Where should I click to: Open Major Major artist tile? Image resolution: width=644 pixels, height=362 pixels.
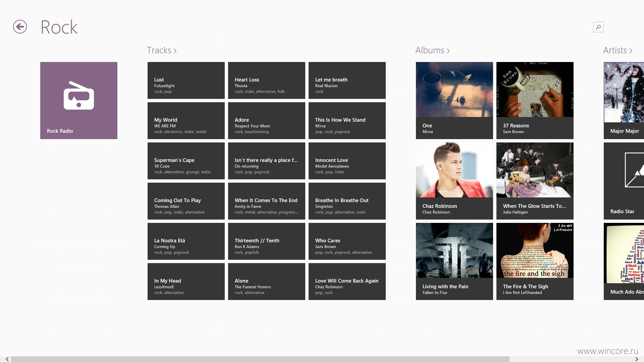[x=624, y=101]
